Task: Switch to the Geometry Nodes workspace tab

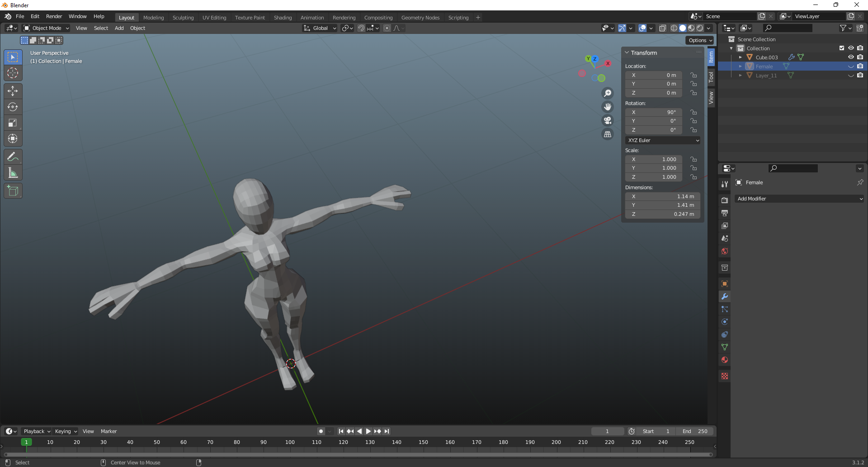Action: tap(420, 18)
